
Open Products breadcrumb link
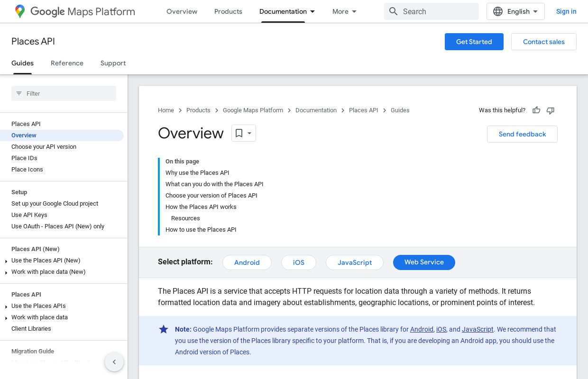[x=198, y=110]
